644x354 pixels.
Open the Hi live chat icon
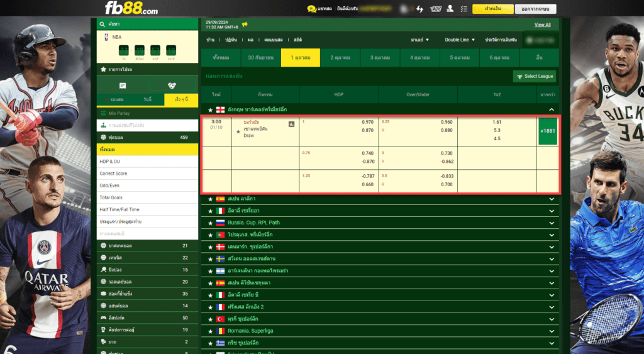[311, 9]
